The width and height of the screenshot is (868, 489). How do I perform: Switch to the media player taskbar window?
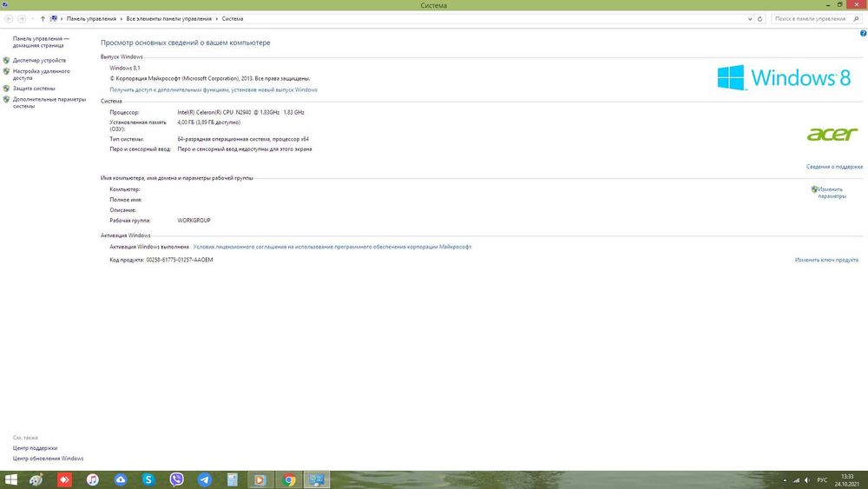pyautogui.click(x=260, y=479)
